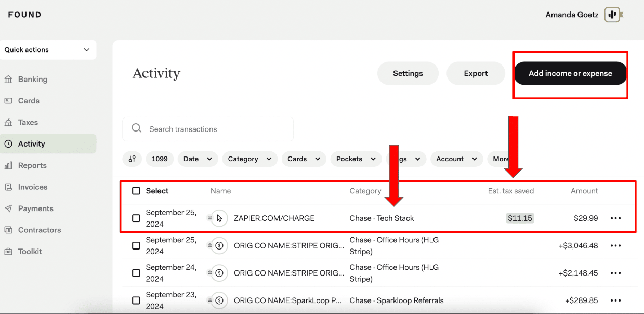Open the More filters dropdown

pos(502,159)
